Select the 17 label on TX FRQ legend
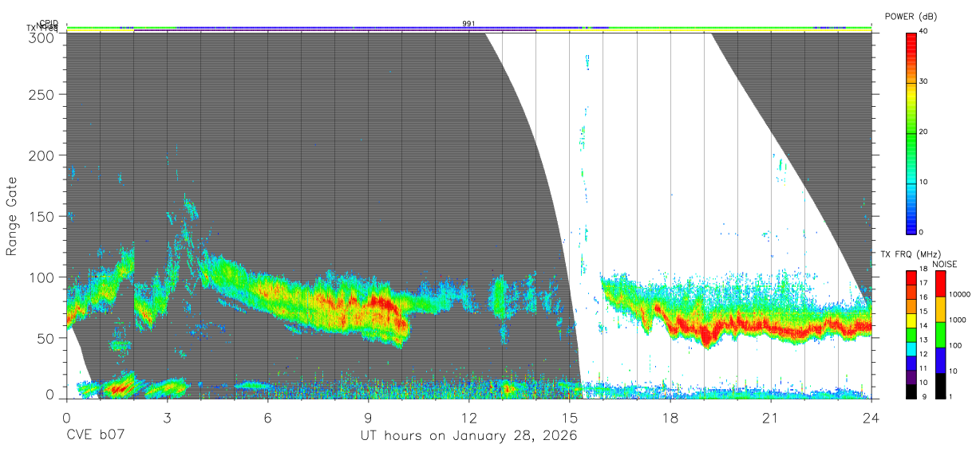The width and height of the screenshot is (980, 452). tap(923, 283)
